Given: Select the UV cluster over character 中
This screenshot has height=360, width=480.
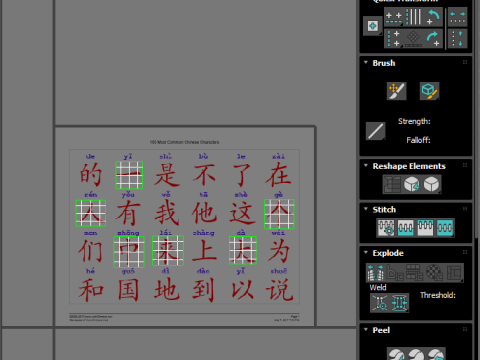Looking at the screenshot, I should click(x=129, y=252).
